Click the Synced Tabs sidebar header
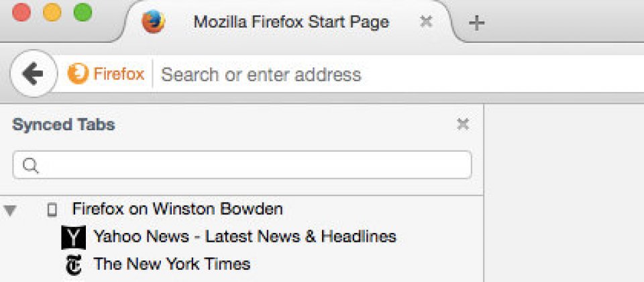 (64, 125)
